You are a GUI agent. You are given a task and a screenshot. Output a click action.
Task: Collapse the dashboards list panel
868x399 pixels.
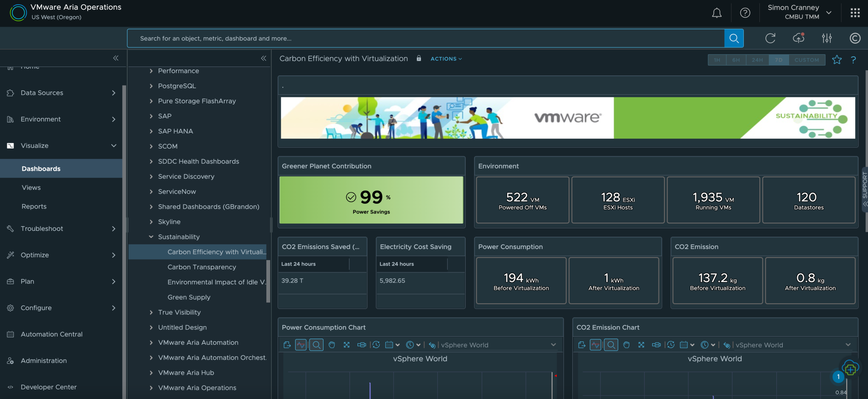pyautogui.click(x=263, y=58)
